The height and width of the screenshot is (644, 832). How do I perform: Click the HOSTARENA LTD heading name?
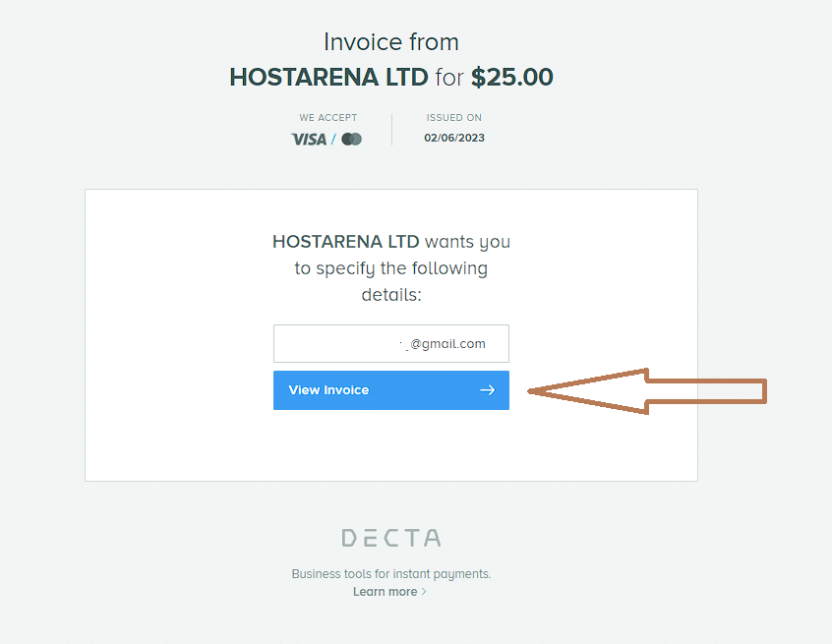pyautogui.click(x=328, y=77)
